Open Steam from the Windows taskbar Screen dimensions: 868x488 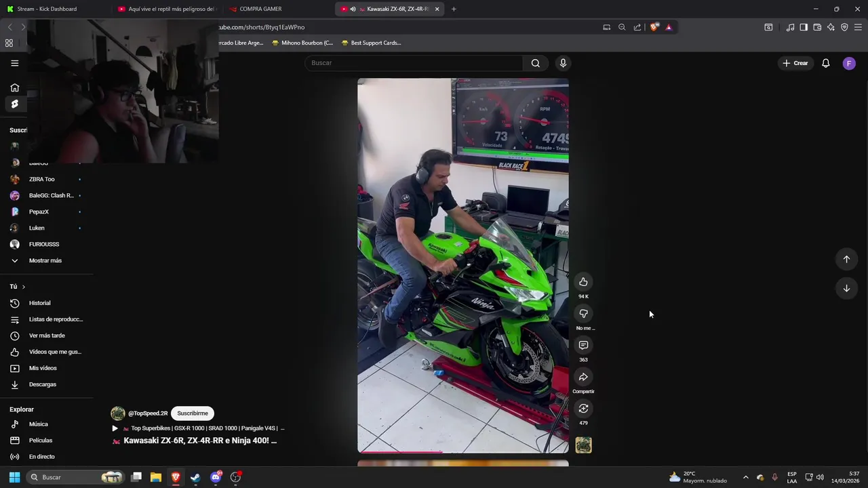click(195, 477)
